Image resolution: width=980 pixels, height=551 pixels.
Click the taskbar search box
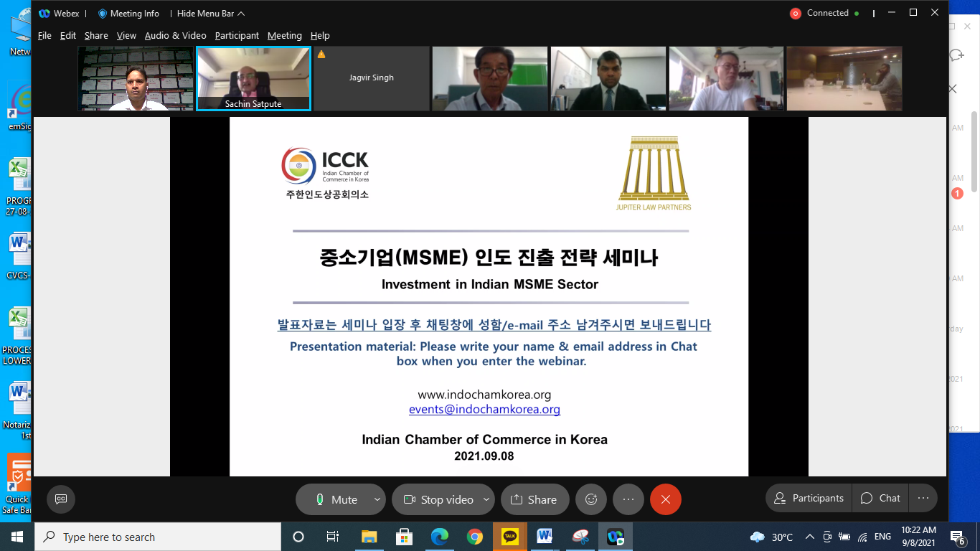click(x=157, y=537)
